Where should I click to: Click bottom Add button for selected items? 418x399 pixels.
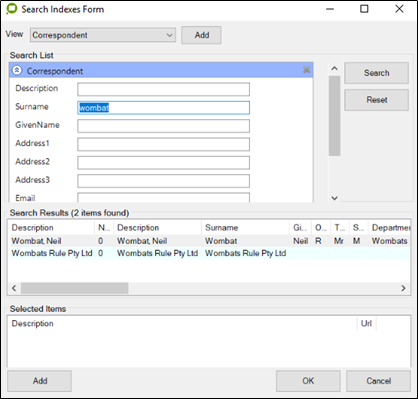pos(40,381)
